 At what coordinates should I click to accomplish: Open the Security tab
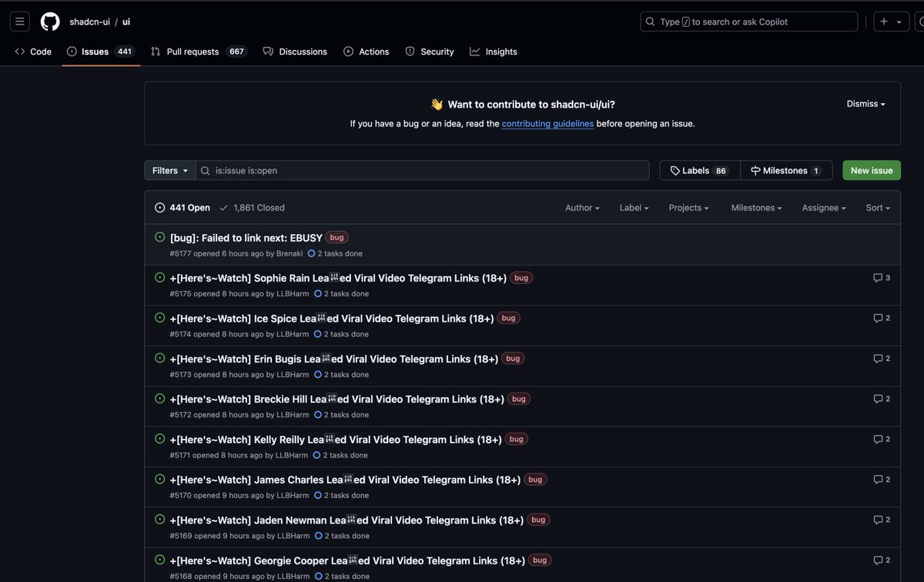[430, 52]
